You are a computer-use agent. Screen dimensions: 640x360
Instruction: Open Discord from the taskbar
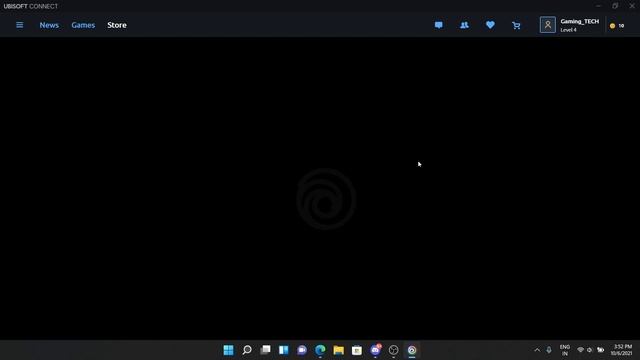[x=375, y=350]
